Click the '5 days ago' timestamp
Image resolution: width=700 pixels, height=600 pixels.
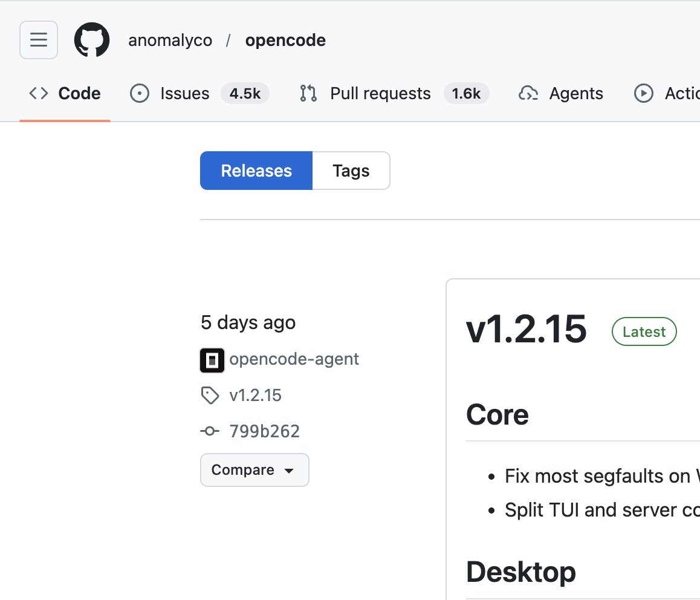point(248,322)
